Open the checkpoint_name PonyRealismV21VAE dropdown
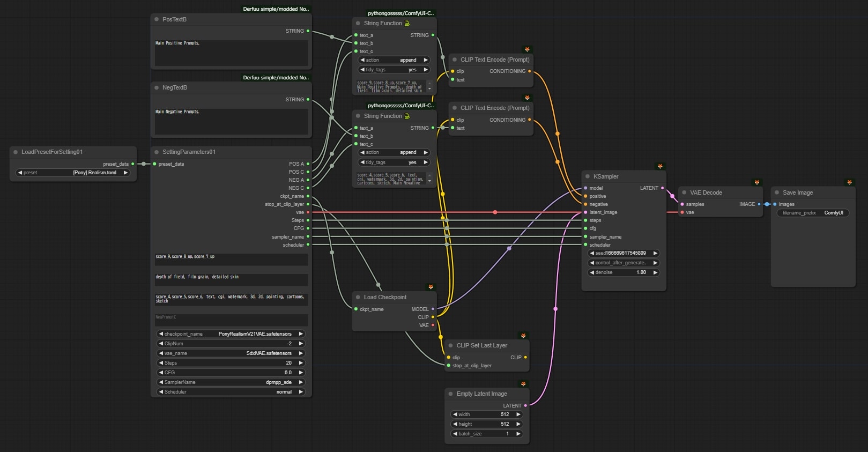Image resolution: width=868 pixels, height=452 pixels. [231, 334]
